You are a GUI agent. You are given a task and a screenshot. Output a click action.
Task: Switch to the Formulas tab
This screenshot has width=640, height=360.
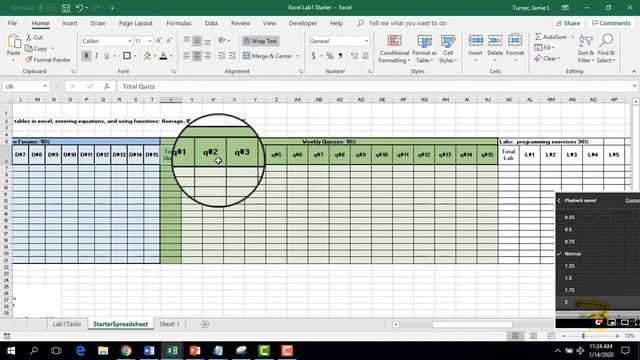tap(179, 23)
